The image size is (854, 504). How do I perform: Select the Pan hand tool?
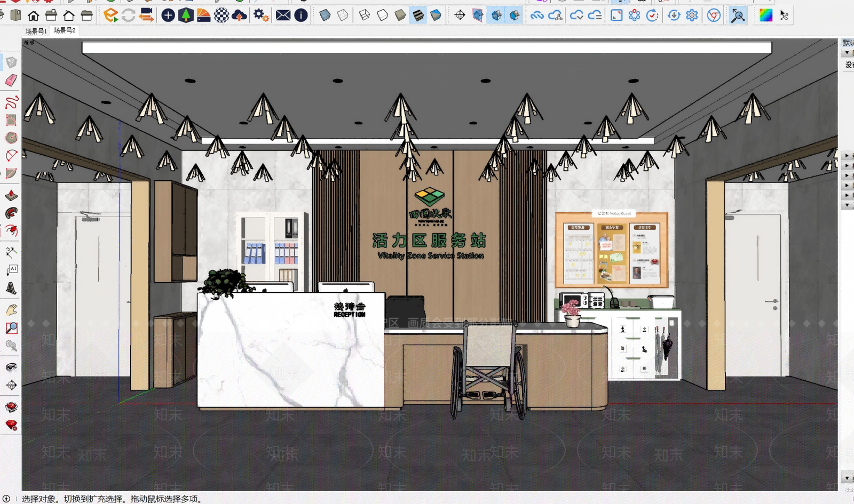coord(11,310)
